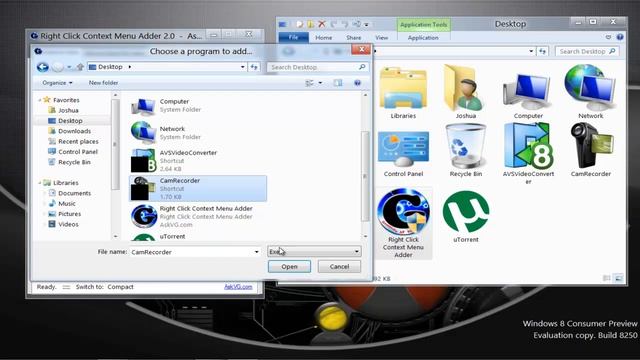Image resolution: width=640 pixels, height=360 pixels.
Task: Click the New folder button
Action: pos(103,83)
